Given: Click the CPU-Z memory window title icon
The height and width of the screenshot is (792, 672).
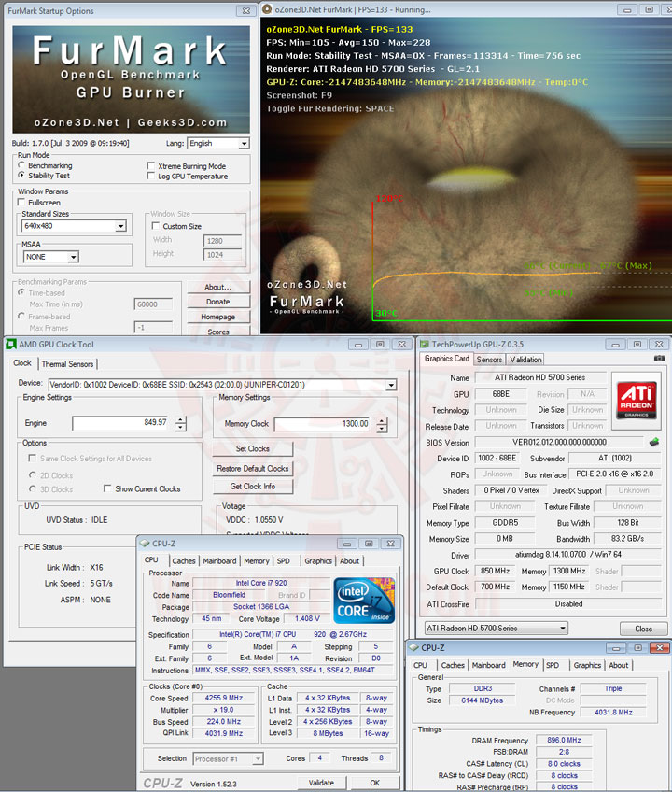Looking at the screenshot, I should pyautogui.click(x=414, y=647).
